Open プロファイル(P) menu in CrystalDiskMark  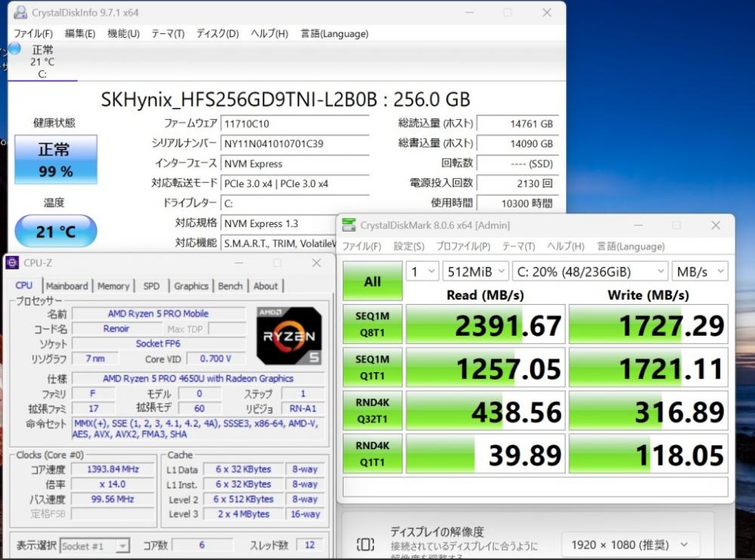click(x=463, y=247)
